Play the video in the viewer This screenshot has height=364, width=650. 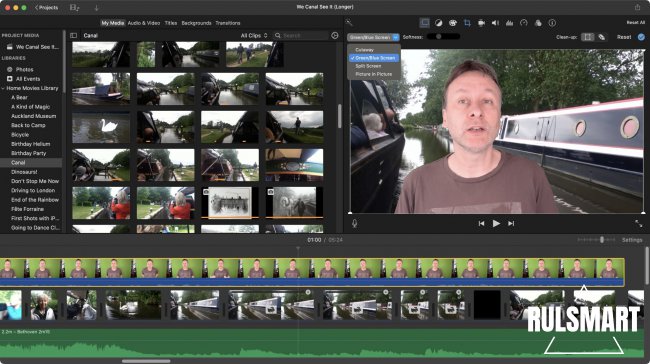(x=496, y=223)
